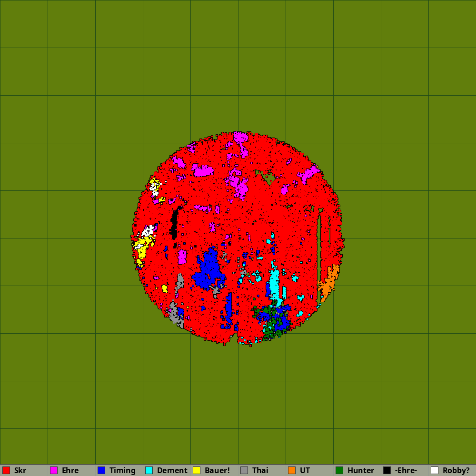Click the cyan Dement legend swatch
Screen dimensions: 476x476
(x=149, y=470)
